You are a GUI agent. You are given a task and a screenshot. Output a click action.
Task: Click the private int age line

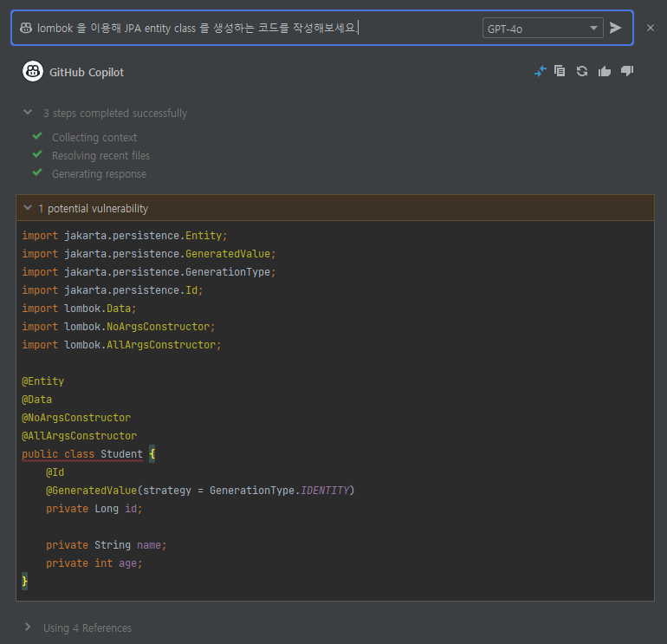click(94, 563)
